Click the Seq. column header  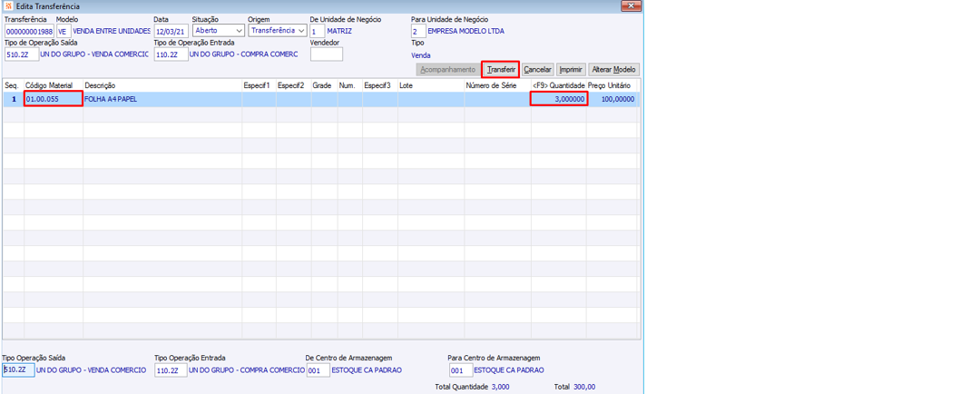[x=13, y=85]
